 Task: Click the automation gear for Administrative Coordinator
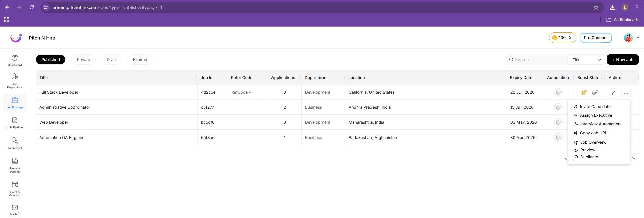(x=558, y=107)
